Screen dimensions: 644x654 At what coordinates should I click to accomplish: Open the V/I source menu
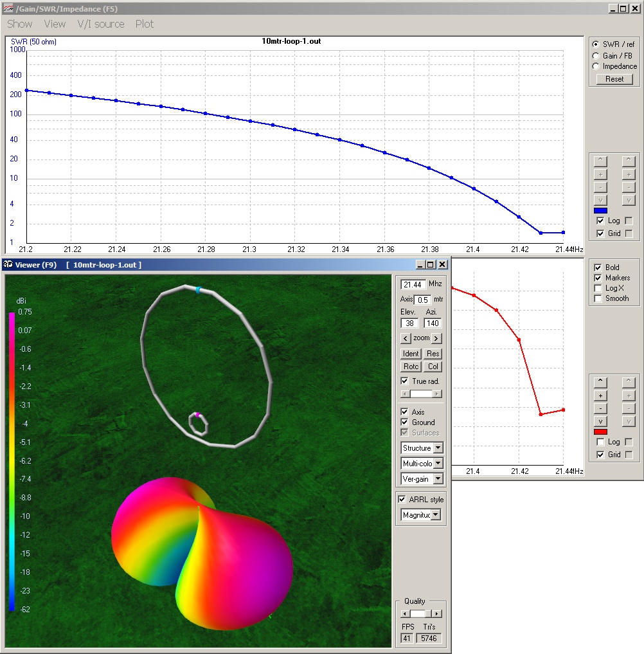click(100, 24)
